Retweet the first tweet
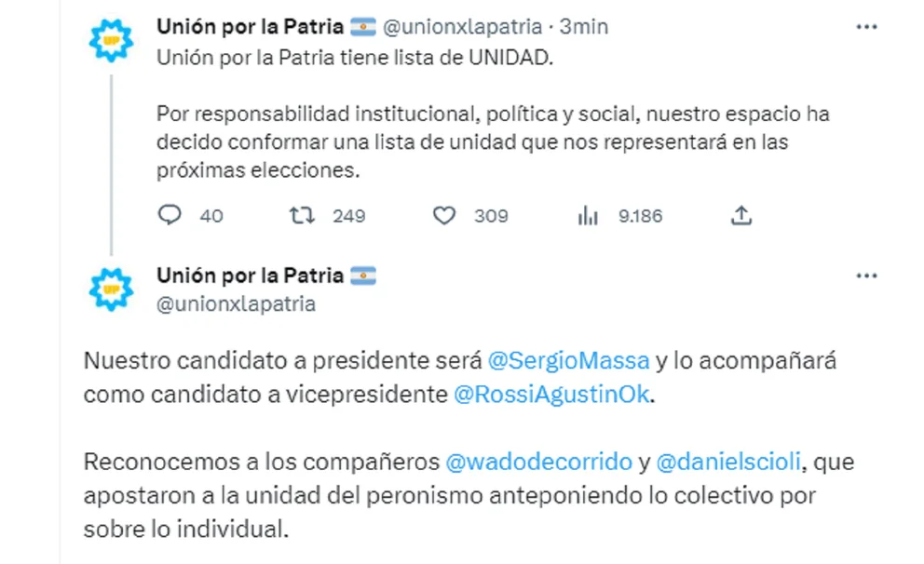 click(x=302, y=216)
